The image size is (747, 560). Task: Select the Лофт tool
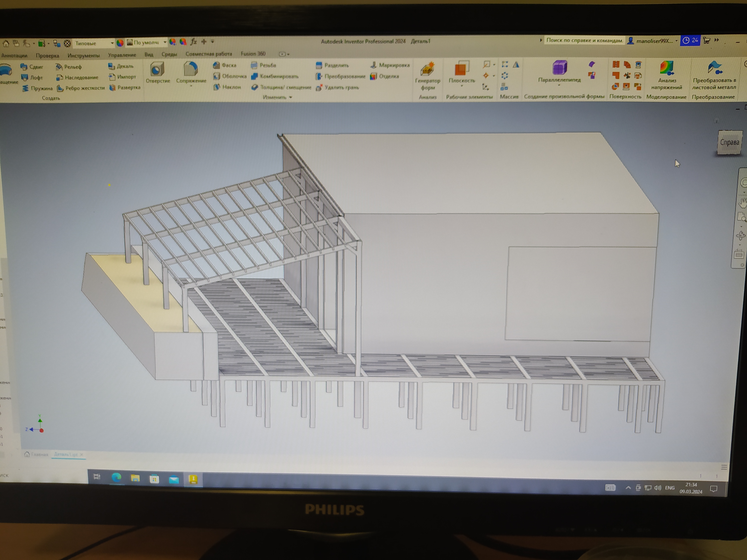pos(32,77)
